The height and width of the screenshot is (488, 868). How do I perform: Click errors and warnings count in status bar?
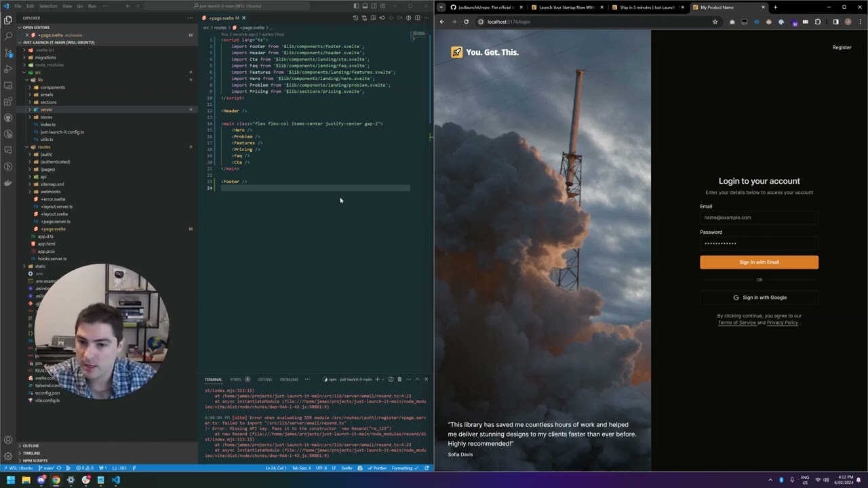(85, 468)
